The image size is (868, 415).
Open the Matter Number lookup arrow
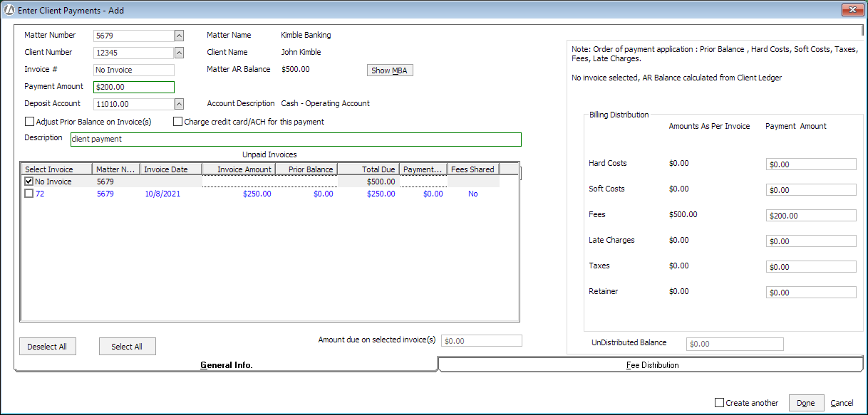click(x=179, y=36)
